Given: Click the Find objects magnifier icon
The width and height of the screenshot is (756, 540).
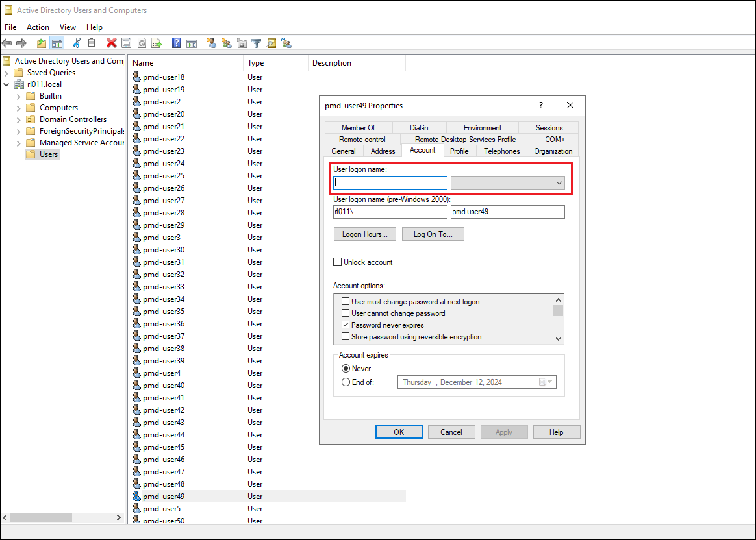Looking at the screenshot, I should pos(271,43).
